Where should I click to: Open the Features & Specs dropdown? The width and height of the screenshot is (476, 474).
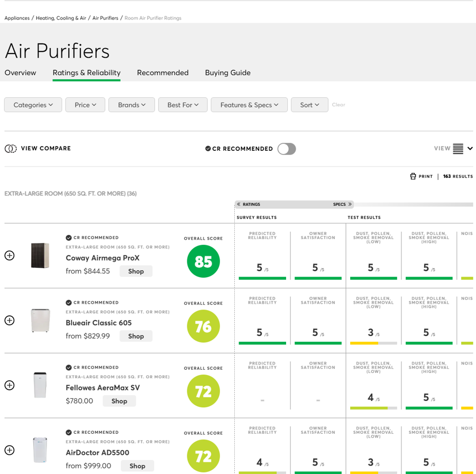point(249,105)
